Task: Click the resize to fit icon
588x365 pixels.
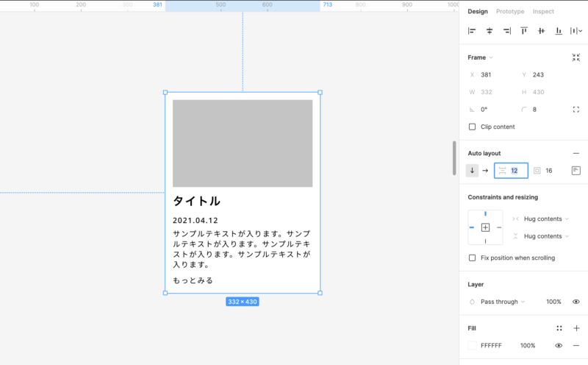Action: 576,57
